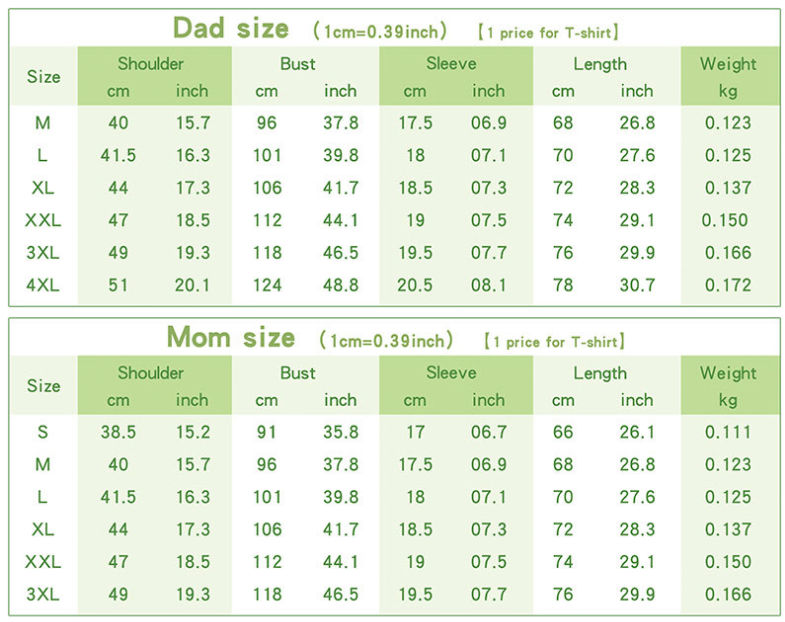Click the 124 bust value for Dad 4XL
785x622 pixels.
(267, 285)
